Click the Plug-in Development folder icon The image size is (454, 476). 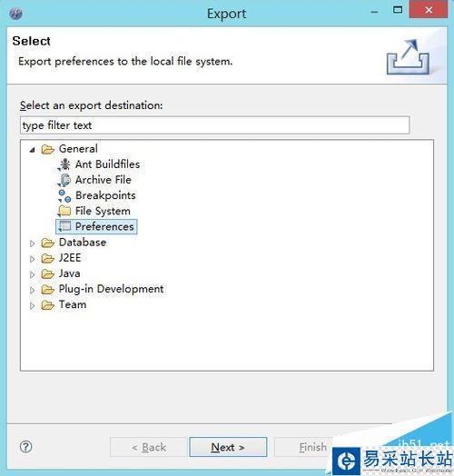point(48,290)
